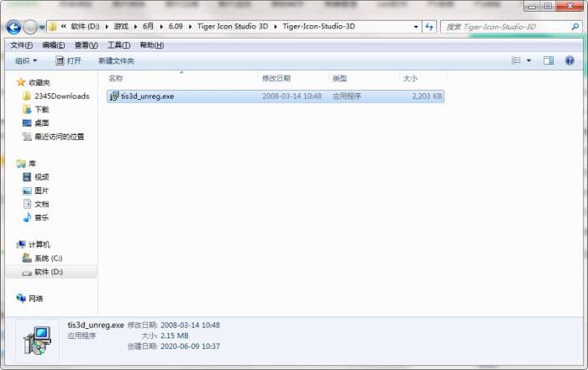
Task: Open the 文件(F) menu
Action: pos(21,45)
